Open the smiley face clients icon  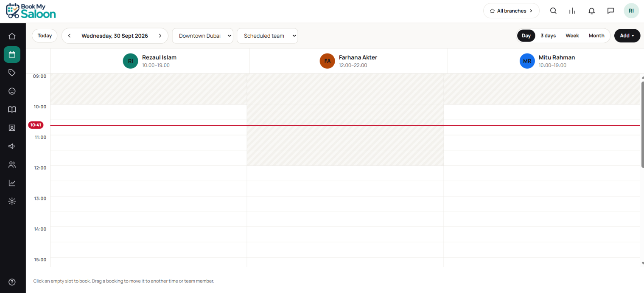click(12, 91)
